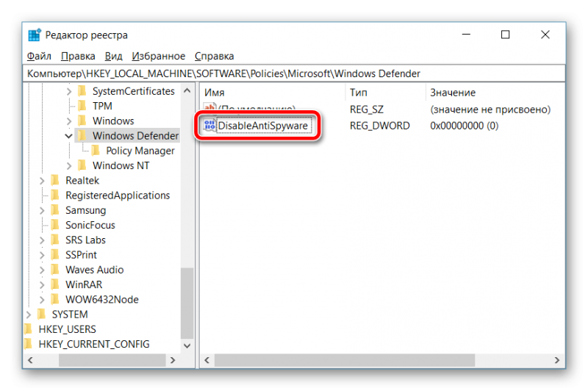Screen dimensions: 588x391
Task: Click the (значение не присвоено) cell
Action: (x=490, y=110)
